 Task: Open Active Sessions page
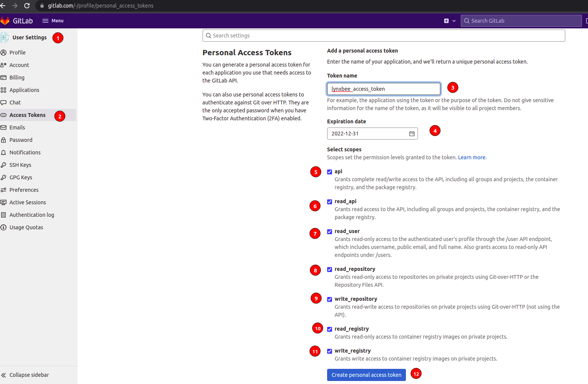point(28,202)
